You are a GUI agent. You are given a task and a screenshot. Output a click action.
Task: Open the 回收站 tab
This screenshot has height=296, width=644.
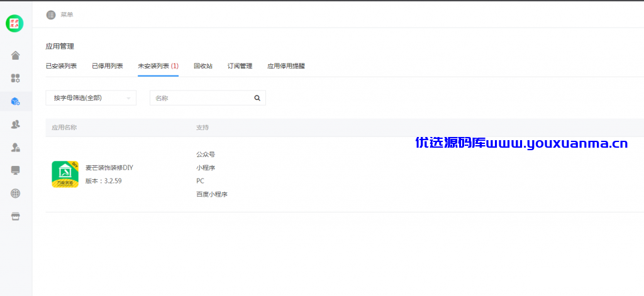click(203, 66)
